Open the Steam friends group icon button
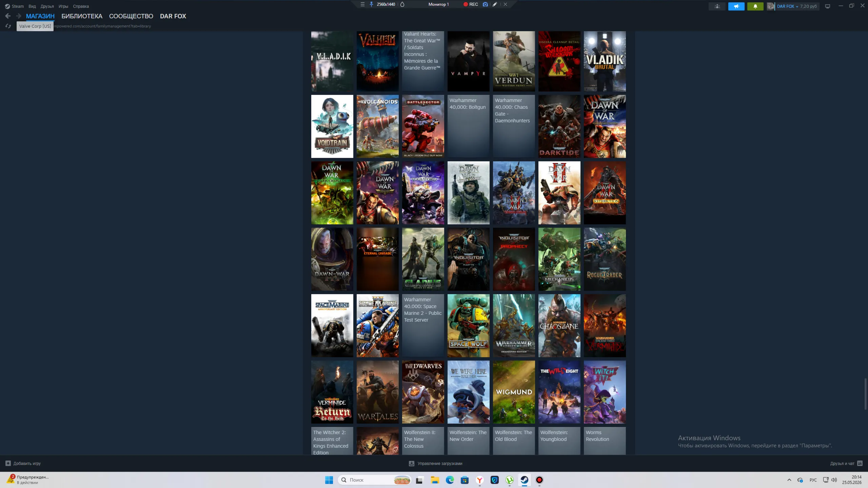 717,6
